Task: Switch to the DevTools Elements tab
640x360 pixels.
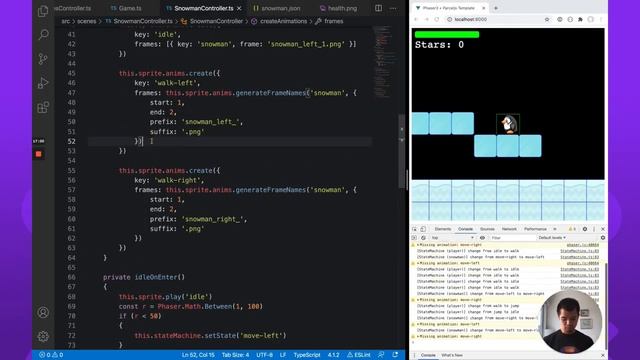Action: (443, 229)
